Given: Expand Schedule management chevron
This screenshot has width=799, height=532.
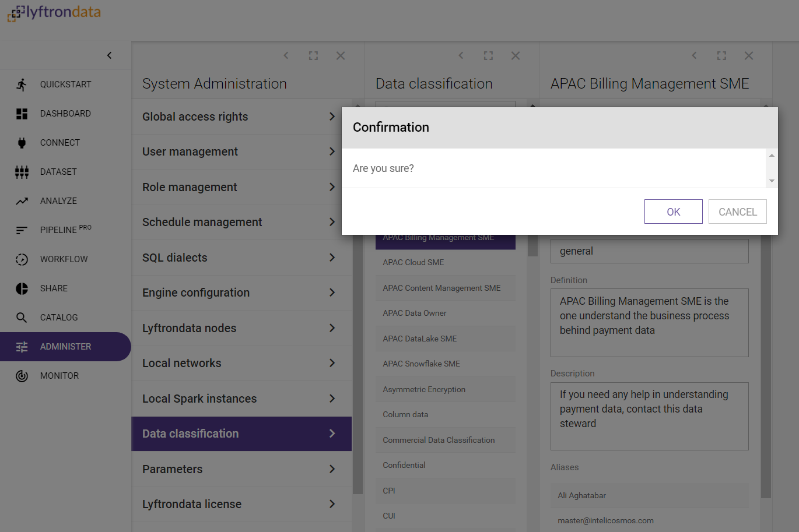Looking at the screenshot, I should point(332,222).
